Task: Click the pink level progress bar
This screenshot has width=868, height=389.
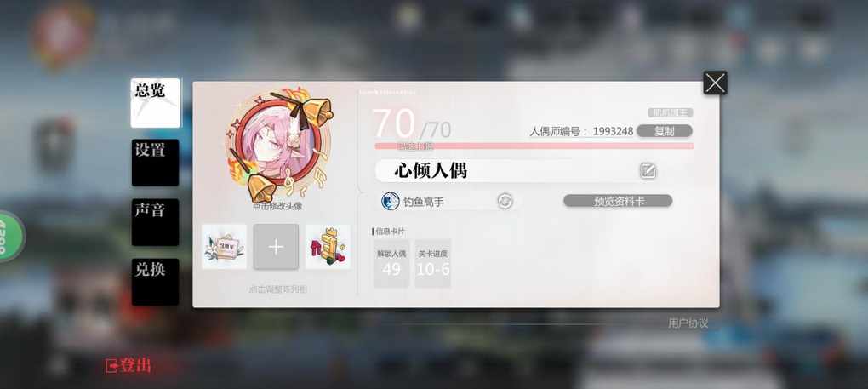Action: pos(534,146)
